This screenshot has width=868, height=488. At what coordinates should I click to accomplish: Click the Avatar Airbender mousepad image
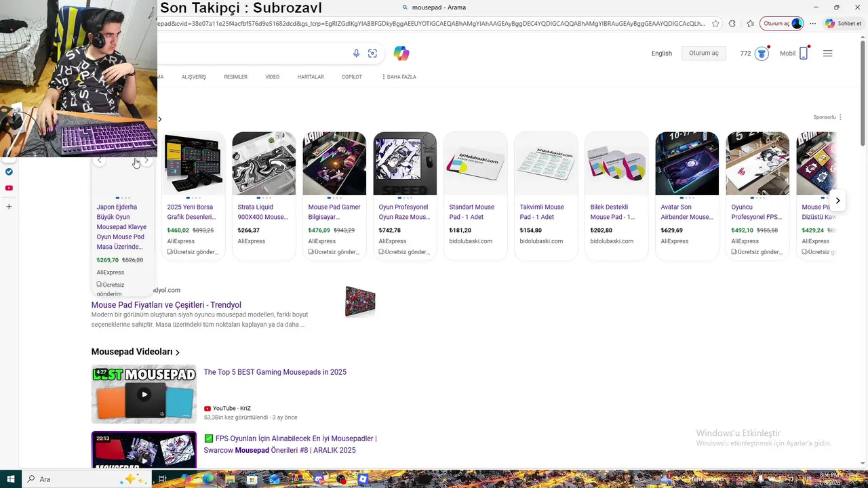687,163
